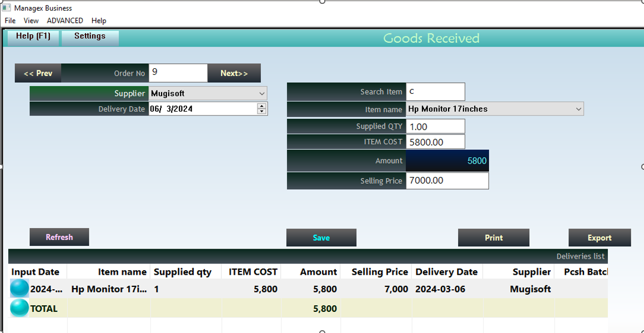The width and height of the screenshot is (644, 333).
Task: Increase delivery date with the up spinner arrow
Action: coord(262,106)
